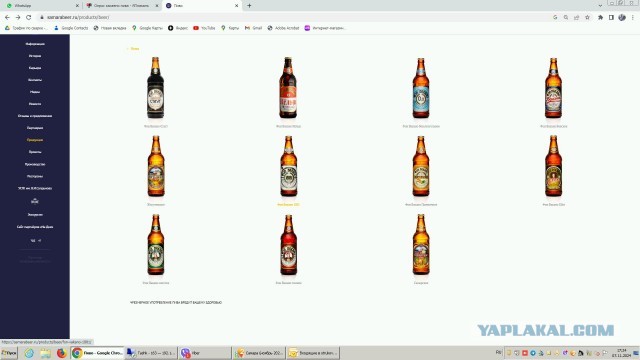Open the bottle above the yellow caption
The image size is (640, 360).
(x=289, y=166)
